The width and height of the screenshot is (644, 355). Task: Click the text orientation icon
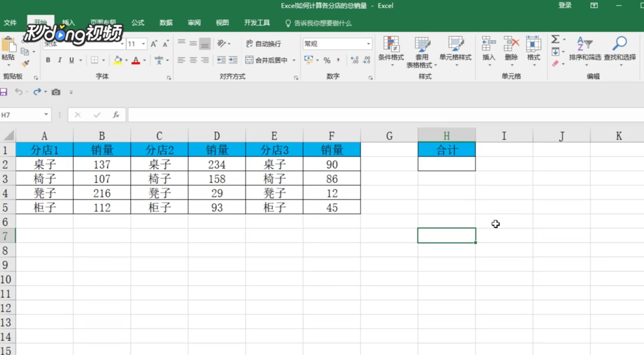coord(221,43)
